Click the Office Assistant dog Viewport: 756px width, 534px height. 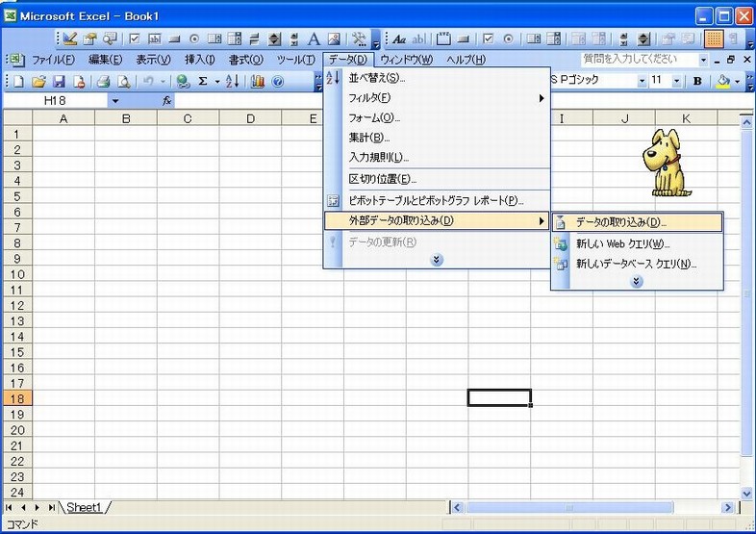tap(666, 162)
